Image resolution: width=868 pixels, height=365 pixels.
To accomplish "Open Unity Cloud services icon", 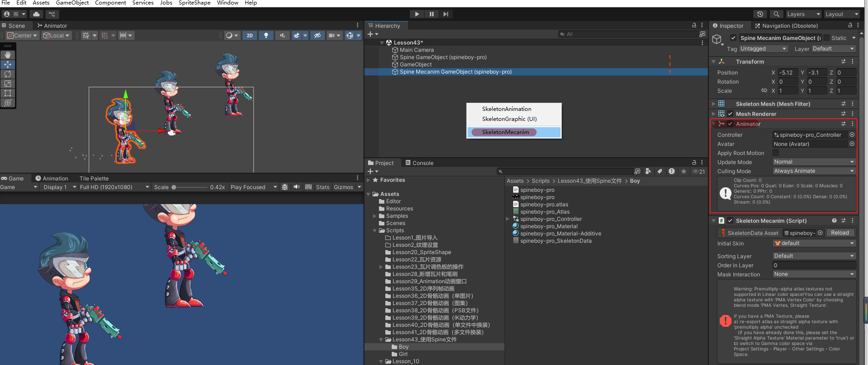I will pyautogui.click(x=36, y=14).
